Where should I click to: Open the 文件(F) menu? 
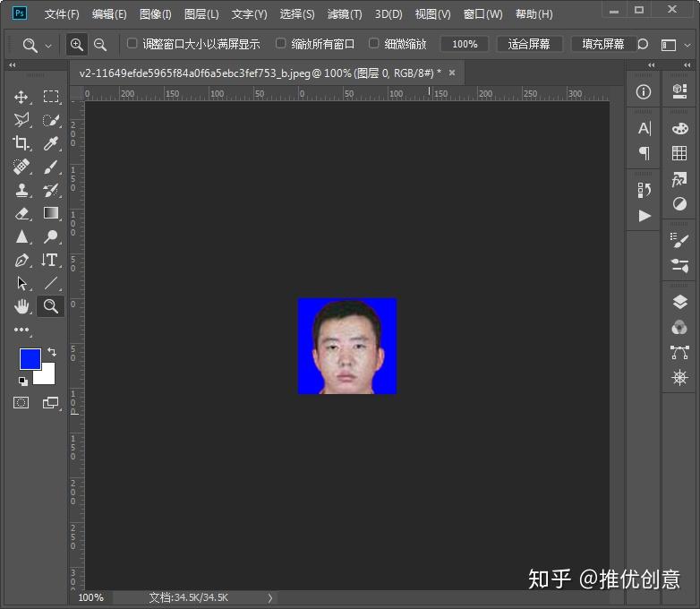click(x=62, y=14)
